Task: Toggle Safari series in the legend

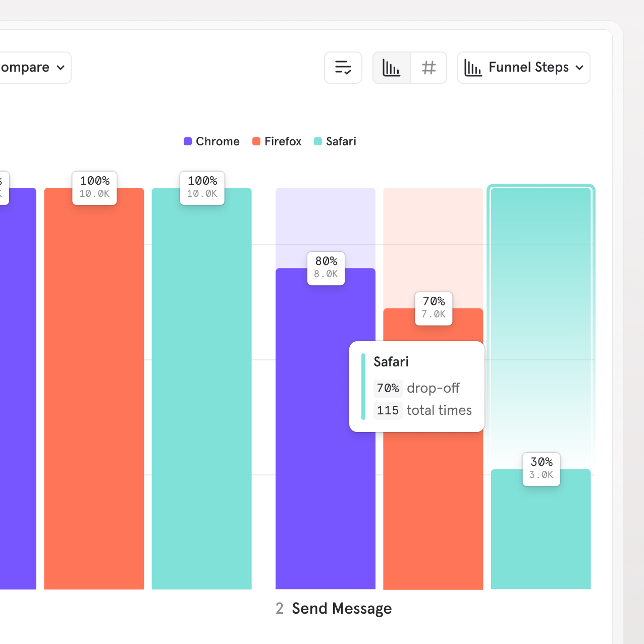Action: [x=335, y=141]
